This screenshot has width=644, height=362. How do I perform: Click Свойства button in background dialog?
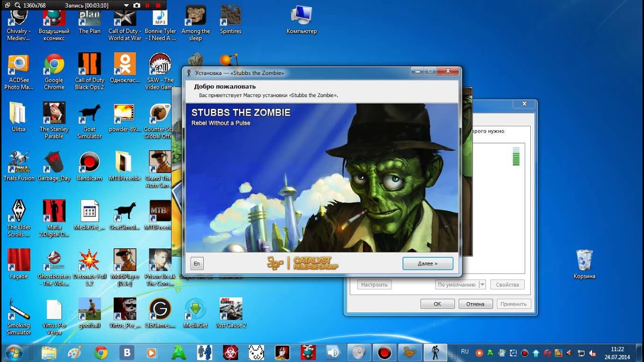click(x=507, y=285)
